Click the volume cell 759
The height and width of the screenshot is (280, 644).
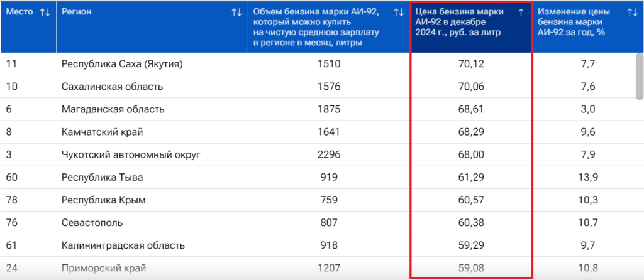pos(329,200)
